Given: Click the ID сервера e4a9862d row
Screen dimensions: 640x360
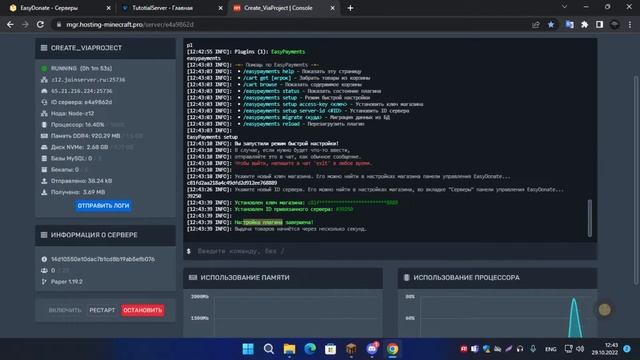Looking at the screenshot, I should (x=81, y=102).
